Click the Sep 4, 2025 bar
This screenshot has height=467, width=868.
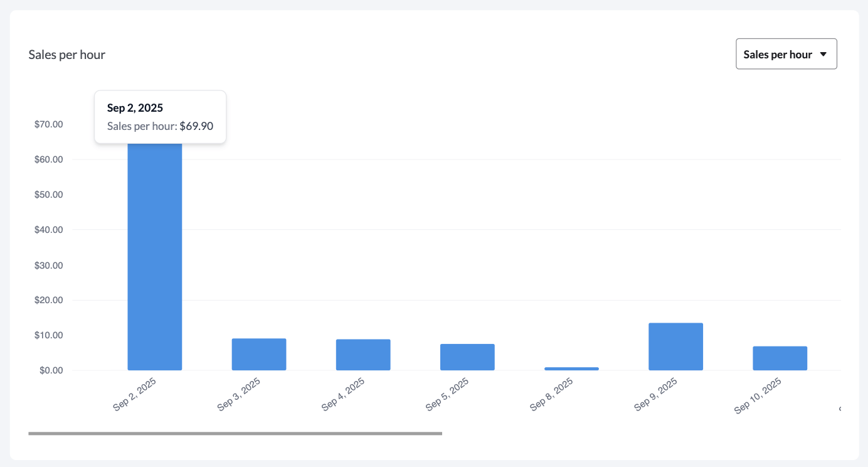[x=363, y=354]
